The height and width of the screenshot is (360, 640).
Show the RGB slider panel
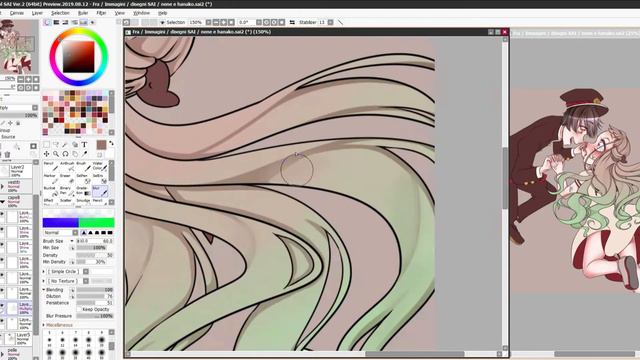[56, 22]
